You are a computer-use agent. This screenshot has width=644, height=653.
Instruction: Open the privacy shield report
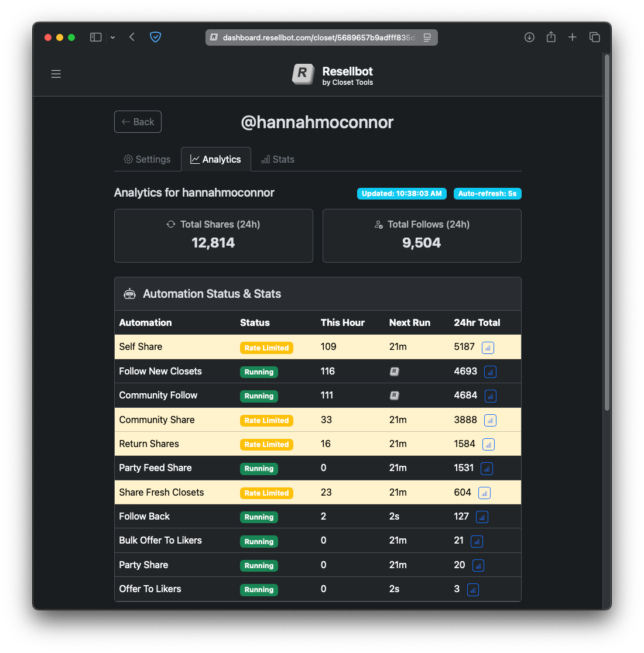pos(155,37)
